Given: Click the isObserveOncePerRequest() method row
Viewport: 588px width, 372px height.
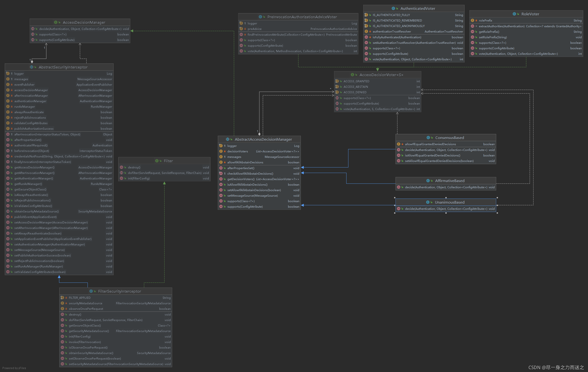Looking at the screenshot, I should point(116,347).
